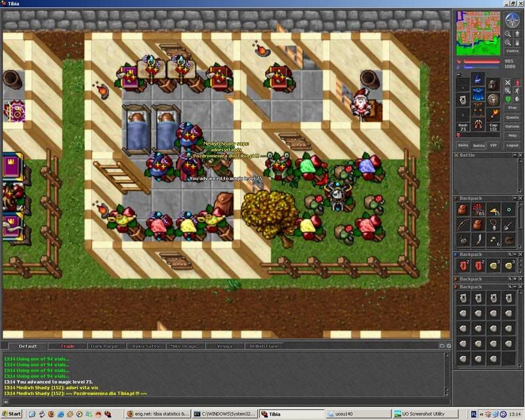Open the brown bag in first Backpack slot

463,209
